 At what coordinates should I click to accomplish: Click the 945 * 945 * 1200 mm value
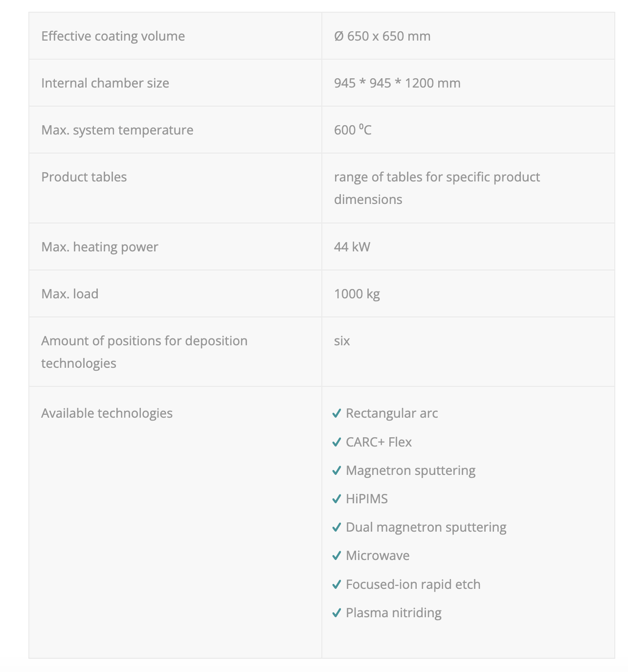point(397,83)
